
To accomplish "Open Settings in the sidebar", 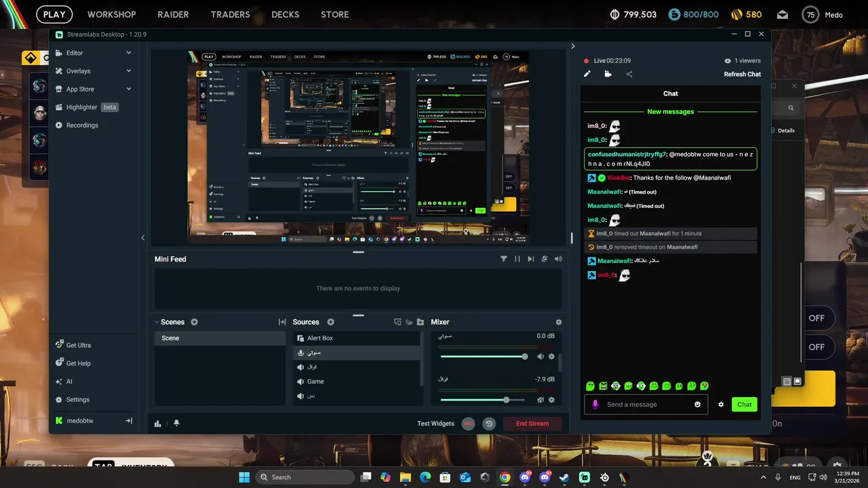I will click(77, 400).
